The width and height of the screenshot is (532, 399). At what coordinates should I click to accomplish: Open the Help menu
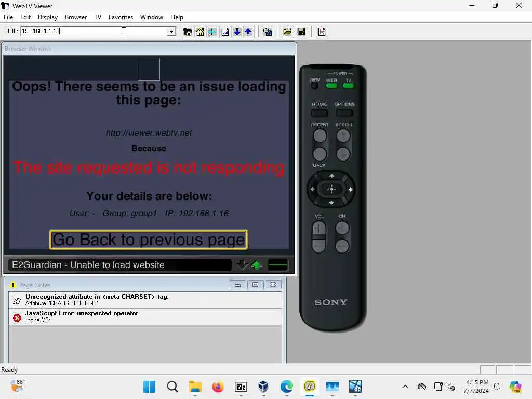tap(177, 17)
